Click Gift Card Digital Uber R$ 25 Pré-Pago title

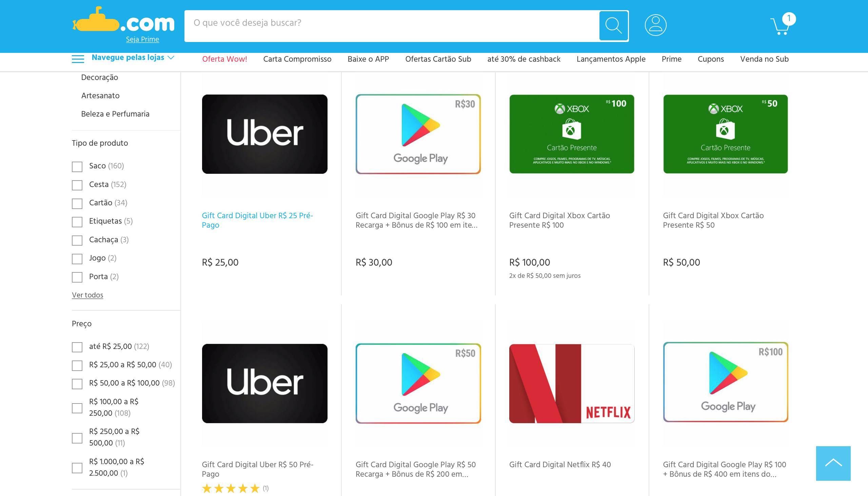257,220
